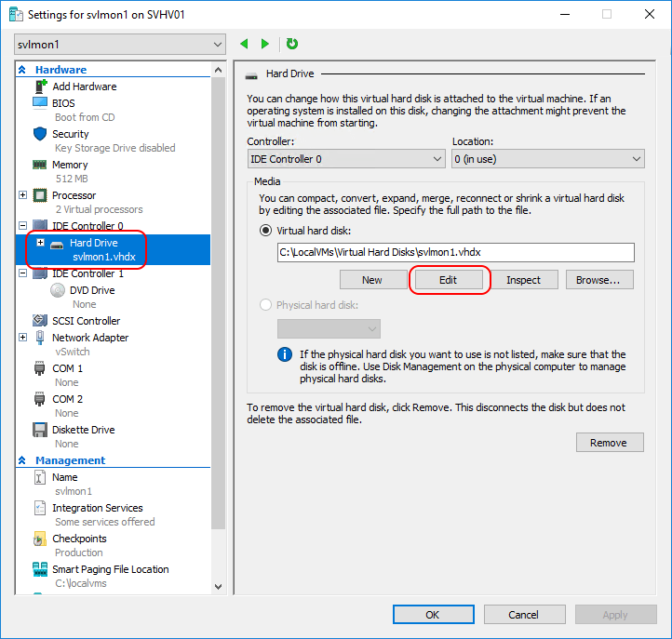672x639 pixels.
Task: Click the green back arrow navigation icon
Action: point(244,44)
